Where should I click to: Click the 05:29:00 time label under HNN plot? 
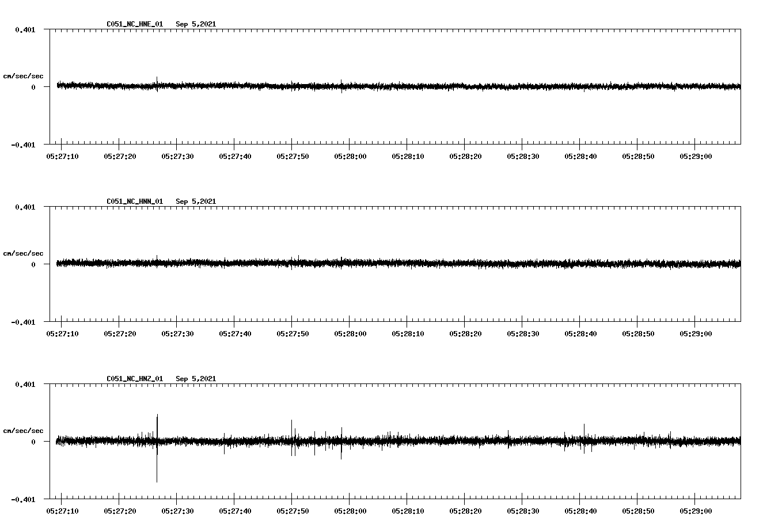[x=696, y=334]
